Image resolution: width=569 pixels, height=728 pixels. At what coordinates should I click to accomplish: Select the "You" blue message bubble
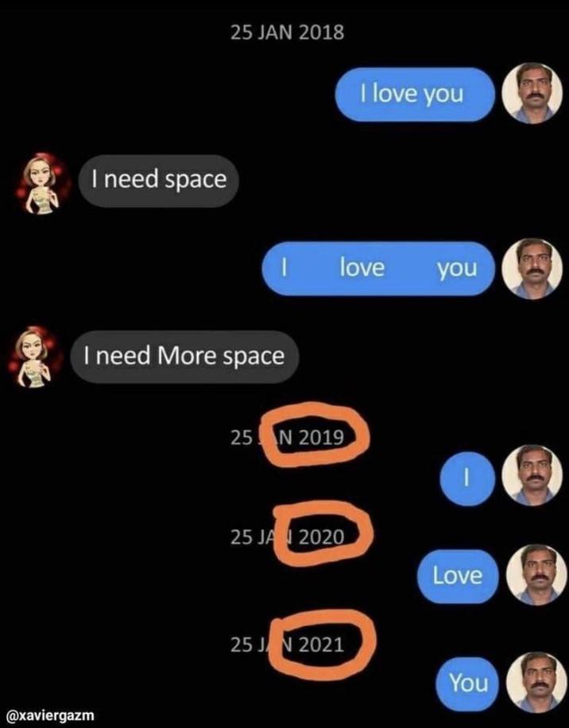pyautogui.click(x=467, y=684)
